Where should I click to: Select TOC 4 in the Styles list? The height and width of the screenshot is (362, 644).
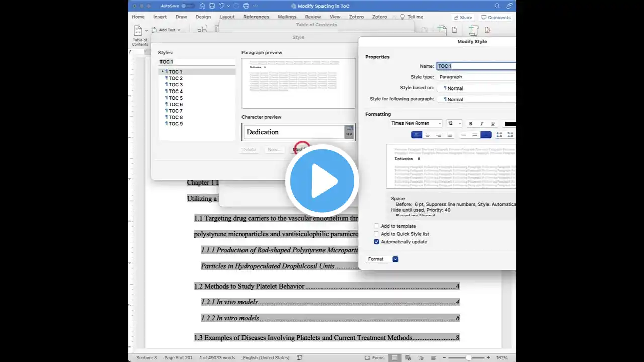pos(197,92)
